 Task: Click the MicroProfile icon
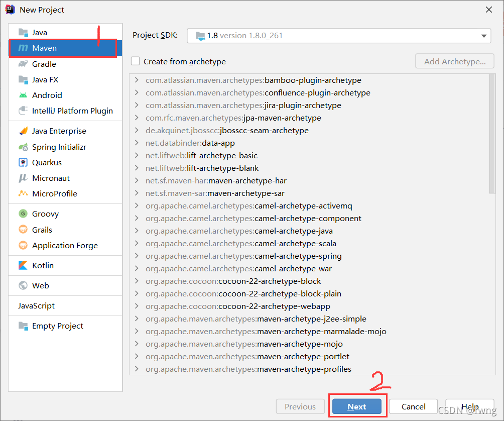[23, 193]
